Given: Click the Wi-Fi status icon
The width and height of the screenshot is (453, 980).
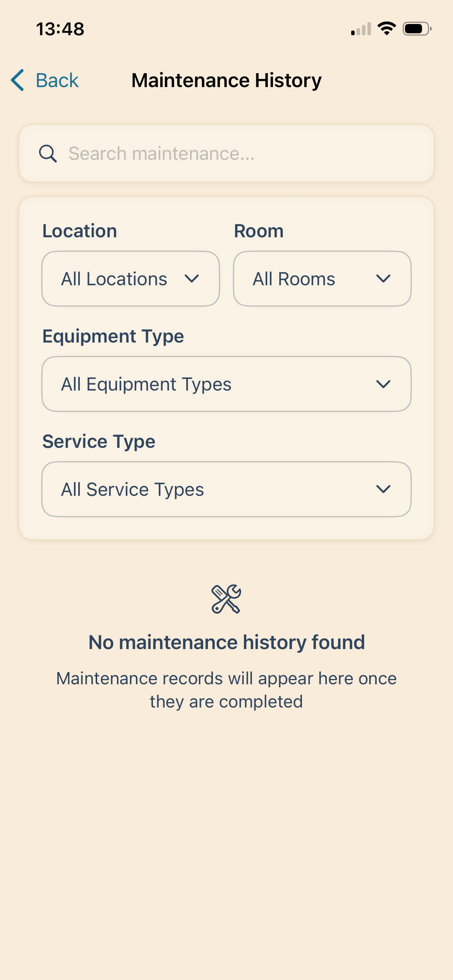Looking at the screenshot, I should [x=386, y=29].
